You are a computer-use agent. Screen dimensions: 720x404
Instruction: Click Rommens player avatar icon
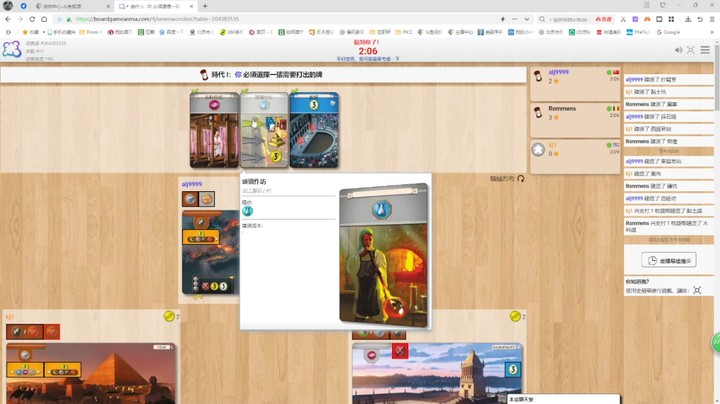[x=538, y=112]
